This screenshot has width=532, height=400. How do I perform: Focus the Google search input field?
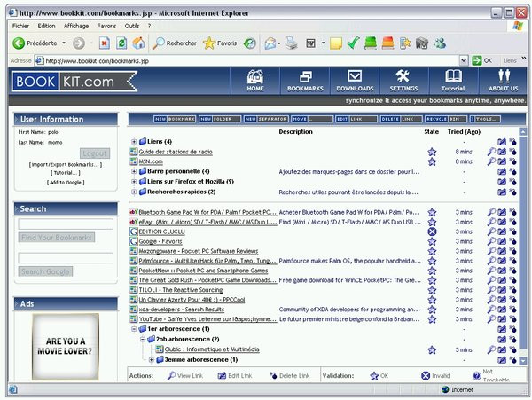[x=66, y=258]
